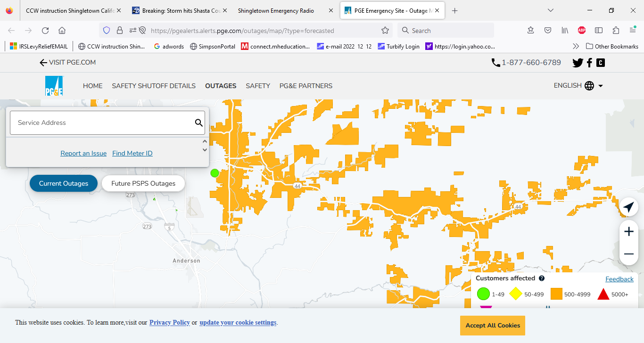
Task: Zoom in on the outage map
Action: click(628, 231)
